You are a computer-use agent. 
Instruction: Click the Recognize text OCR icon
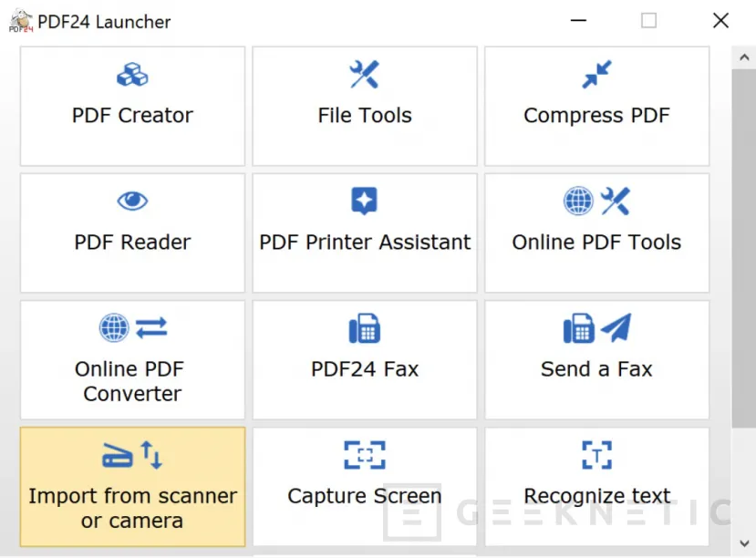597,455
